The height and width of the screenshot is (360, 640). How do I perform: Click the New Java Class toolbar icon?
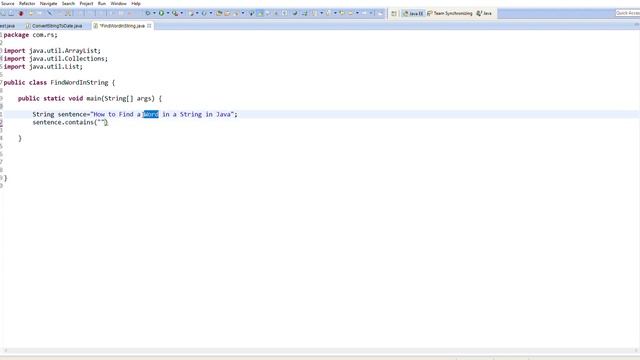pos(204,13)
